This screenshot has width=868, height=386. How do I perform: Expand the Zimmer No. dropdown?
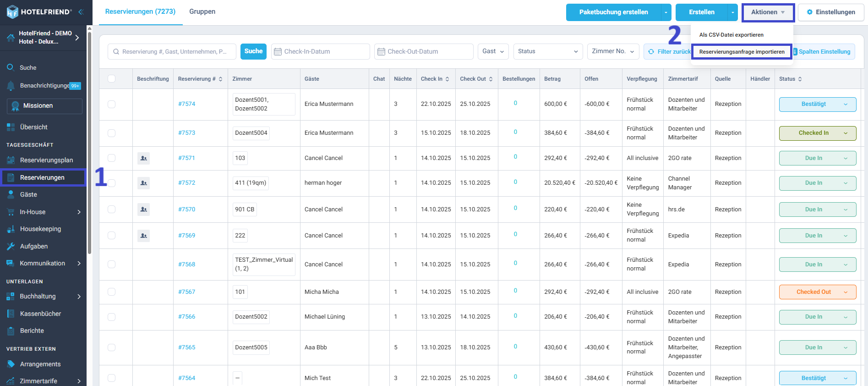click(x=613, y=51)
